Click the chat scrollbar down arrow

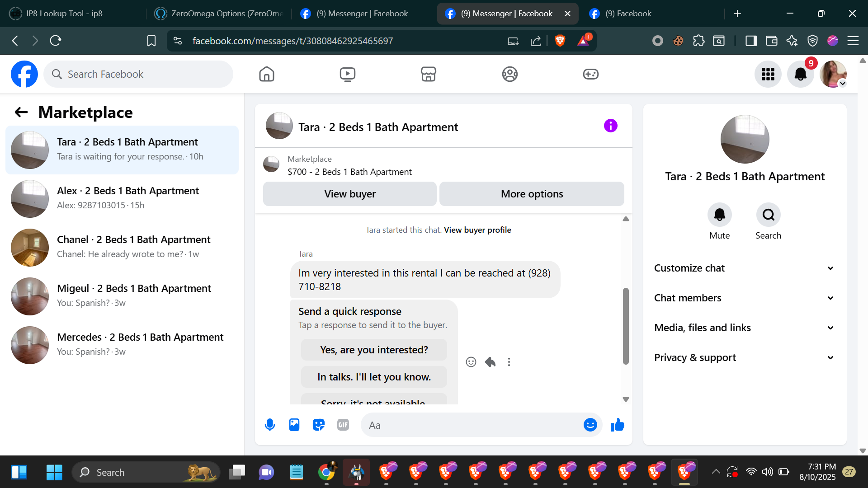[626, 399]
